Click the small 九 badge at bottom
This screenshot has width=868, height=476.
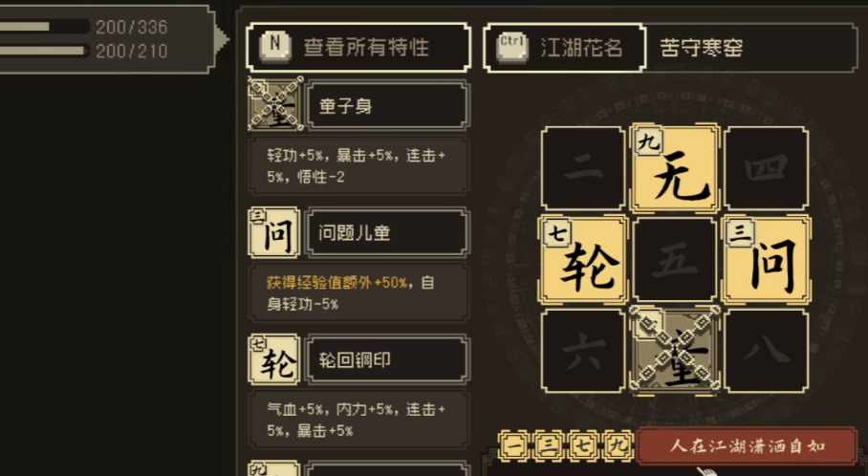(x=618, y=446)
